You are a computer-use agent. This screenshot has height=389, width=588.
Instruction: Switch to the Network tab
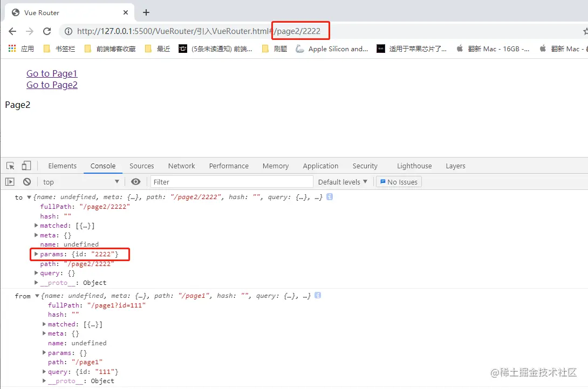pos(181,166)
